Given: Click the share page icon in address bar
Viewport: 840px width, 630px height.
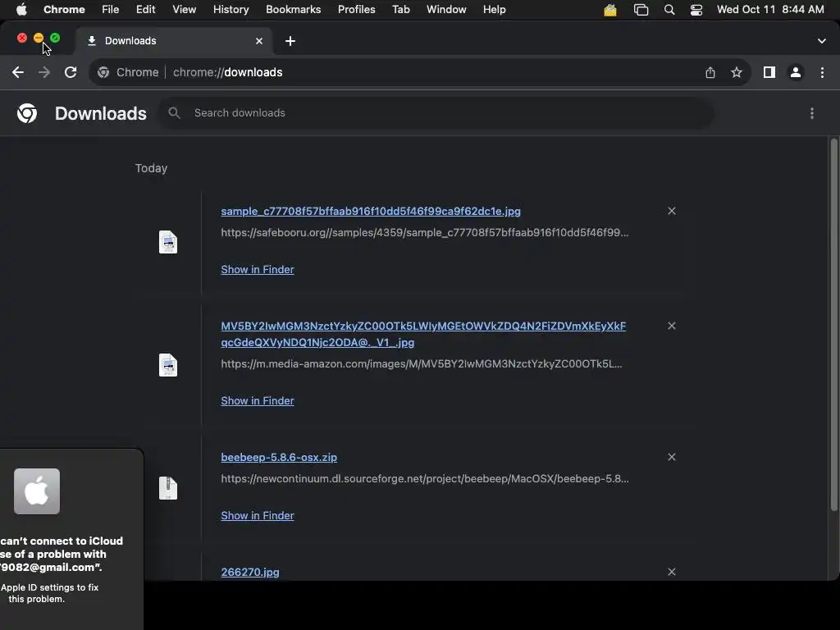Looking at the screenshot, I should coord(710,72).
